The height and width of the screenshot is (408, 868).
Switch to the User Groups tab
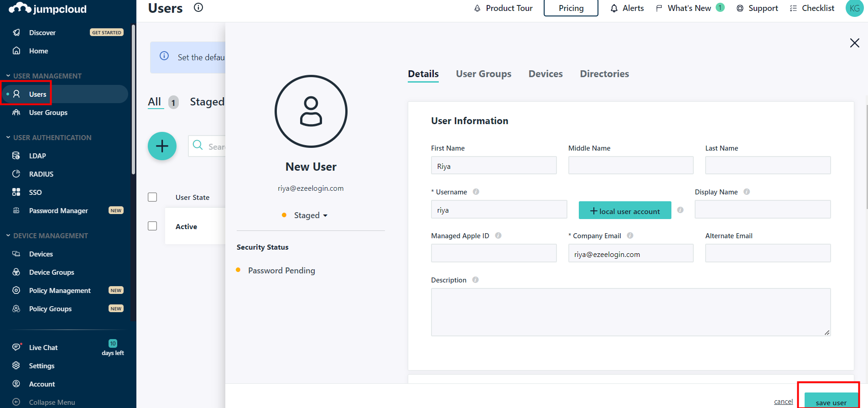(x=483, y=74)
